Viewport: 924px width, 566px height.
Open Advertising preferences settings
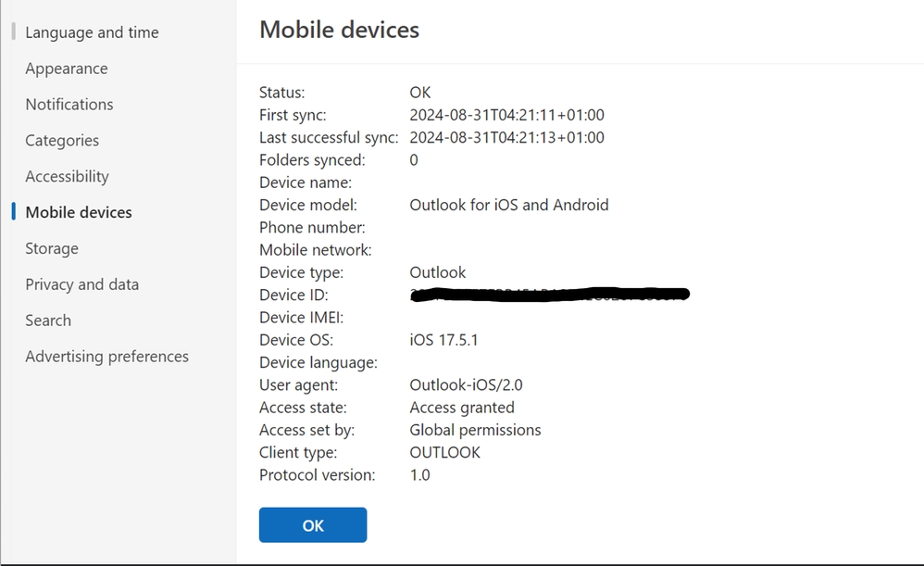point(106,356)
